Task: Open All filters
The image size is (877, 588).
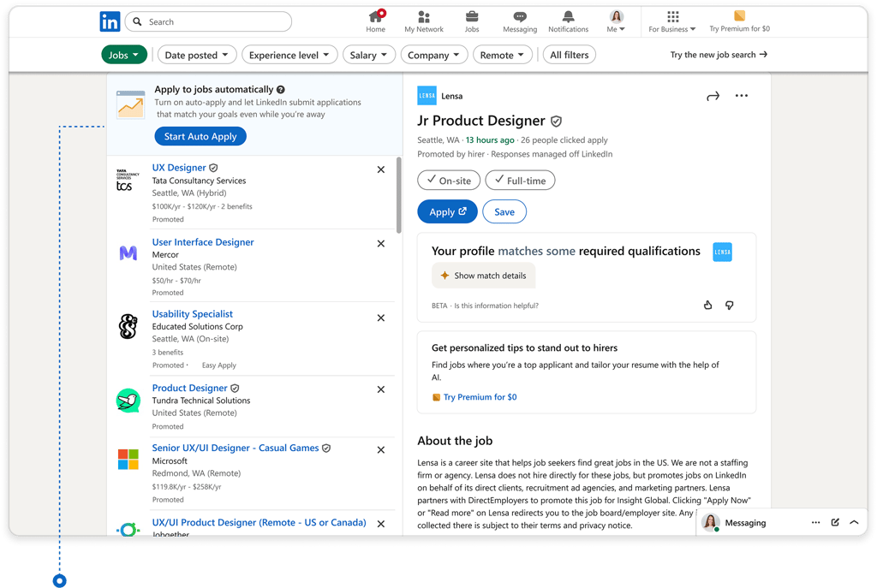Action: coord(570,55)
